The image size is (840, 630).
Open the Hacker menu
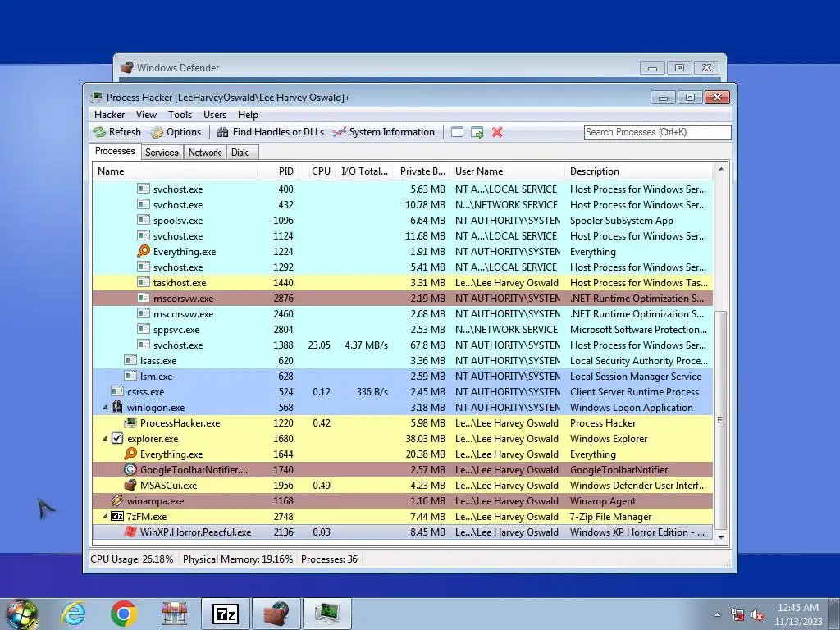[x=109, y=115]
